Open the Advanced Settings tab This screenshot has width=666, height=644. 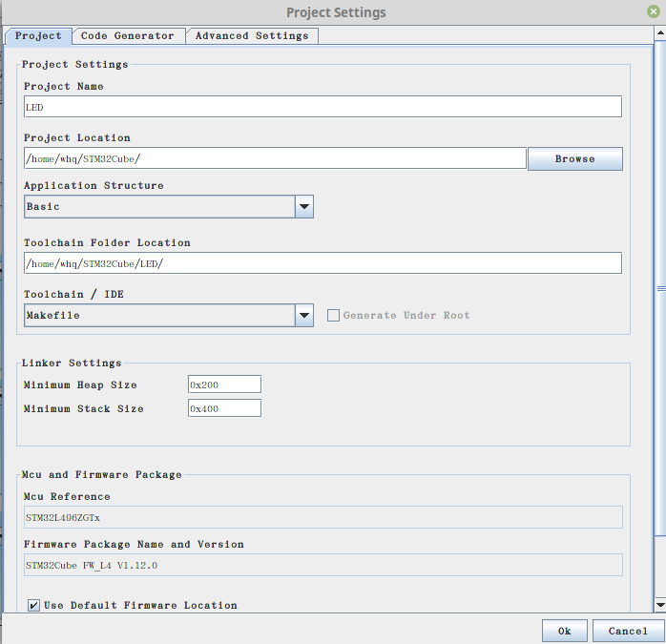pyautogui.click(x=252, y=36)
